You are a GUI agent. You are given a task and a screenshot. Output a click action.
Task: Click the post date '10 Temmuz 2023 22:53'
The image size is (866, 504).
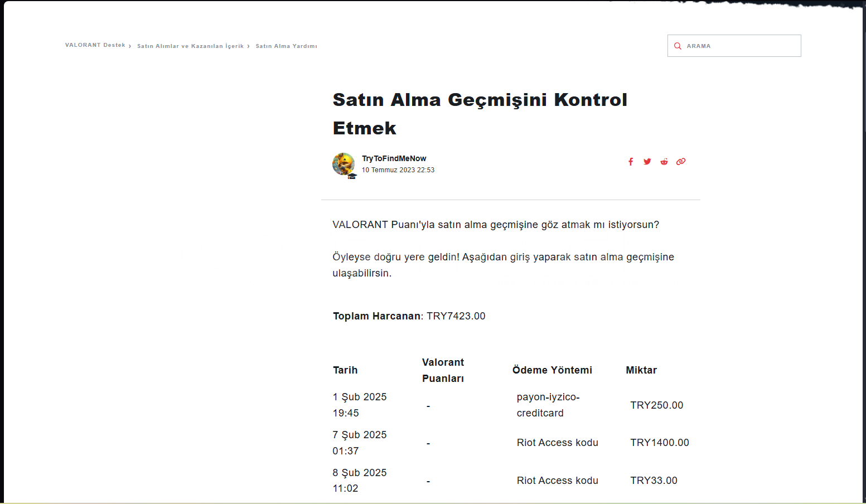tap(398, 170)
